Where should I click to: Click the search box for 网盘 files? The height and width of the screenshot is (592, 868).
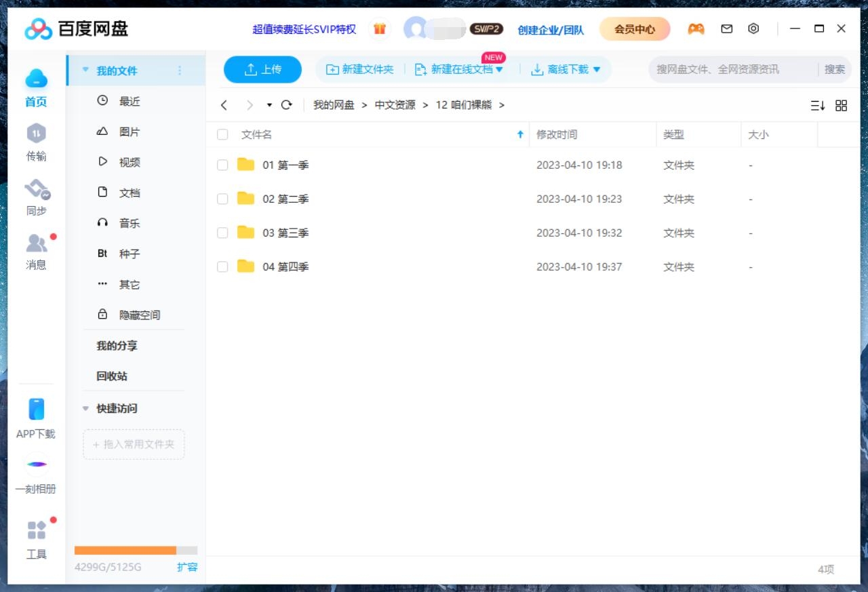point(732,69)
